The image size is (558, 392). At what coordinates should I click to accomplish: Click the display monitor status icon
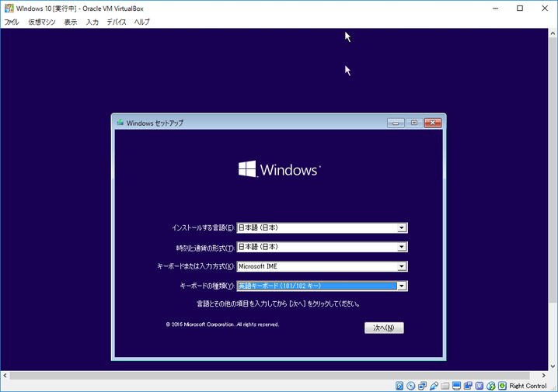(456, 386)
